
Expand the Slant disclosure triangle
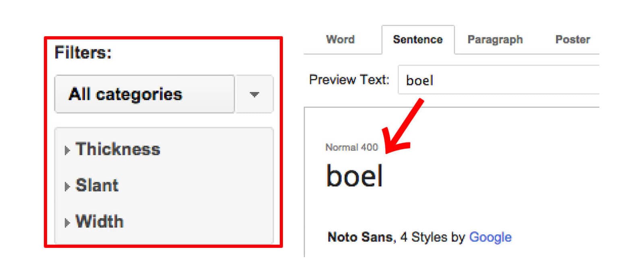[67, 186]
